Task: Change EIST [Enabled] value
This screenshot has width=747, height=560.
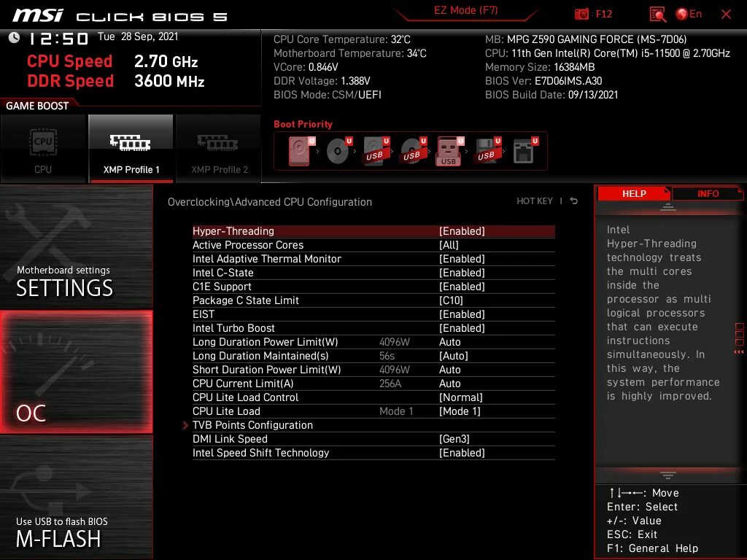Action: pyautogui.click(x=462, y=314)
